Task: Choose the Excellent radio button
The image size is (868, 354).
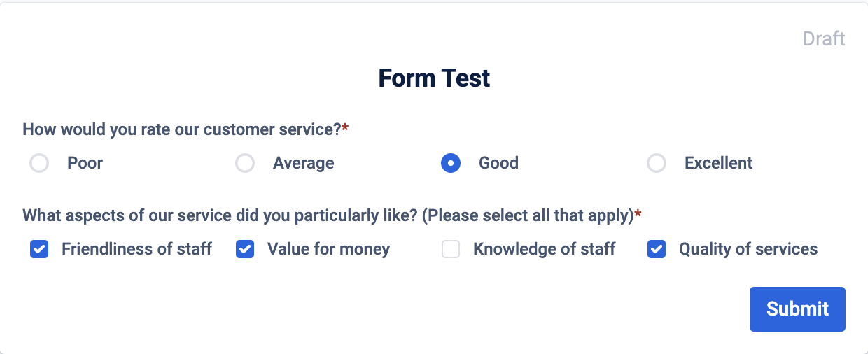Action: tap(657, 164)
